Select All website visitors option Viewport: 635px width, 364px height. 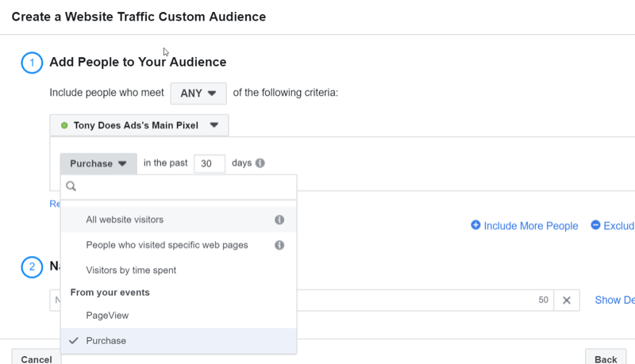coord(125,220)
